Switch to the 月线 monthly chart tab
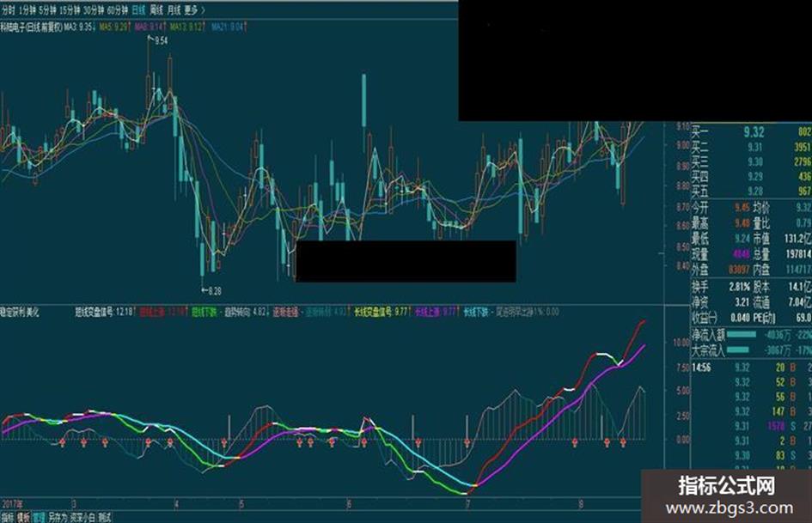This screenshot has width=812, height=523. [x=173, y=9]
